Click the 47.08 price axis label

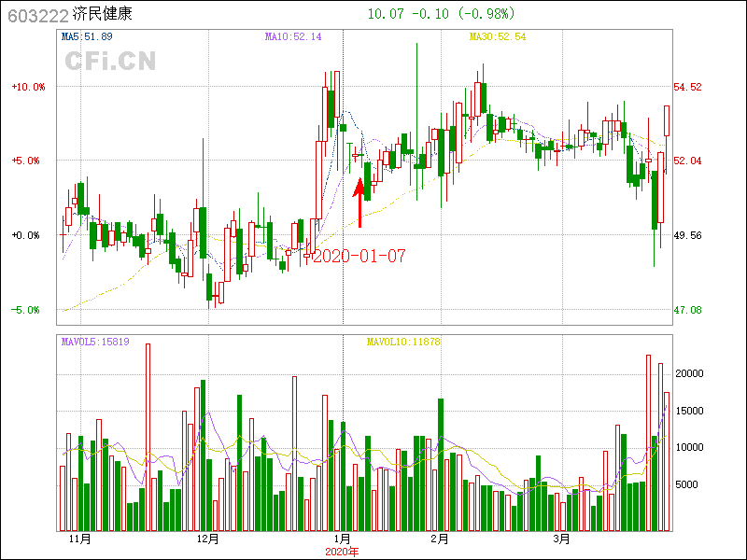(x=687, y=310)
